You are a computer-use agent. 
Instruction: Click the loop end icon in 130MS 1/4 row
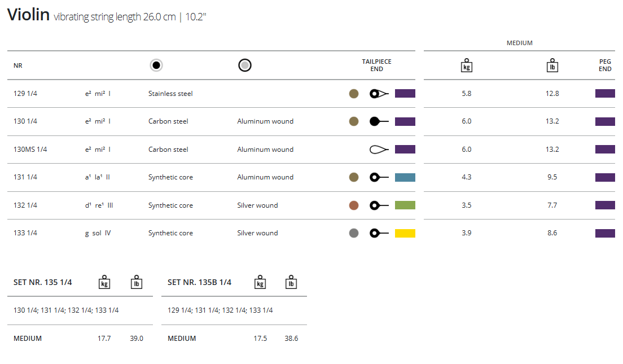pyautogui.click(x=379, y=150)
